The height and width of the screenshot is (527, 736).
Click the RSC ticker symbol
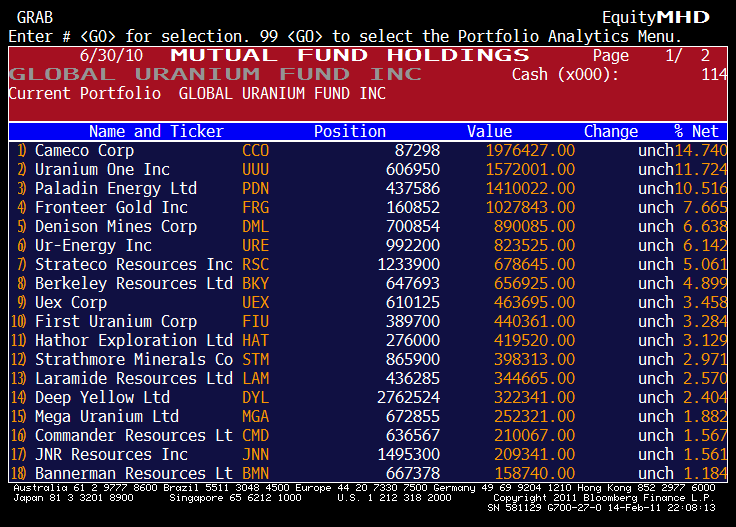coord(255,265)
